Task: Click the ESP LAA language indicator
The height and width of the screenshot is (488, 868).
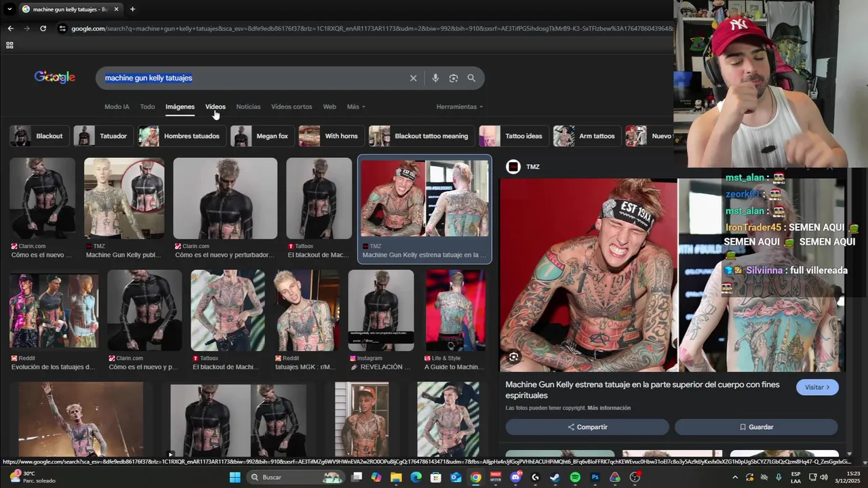Action: (x=796, y=477)
